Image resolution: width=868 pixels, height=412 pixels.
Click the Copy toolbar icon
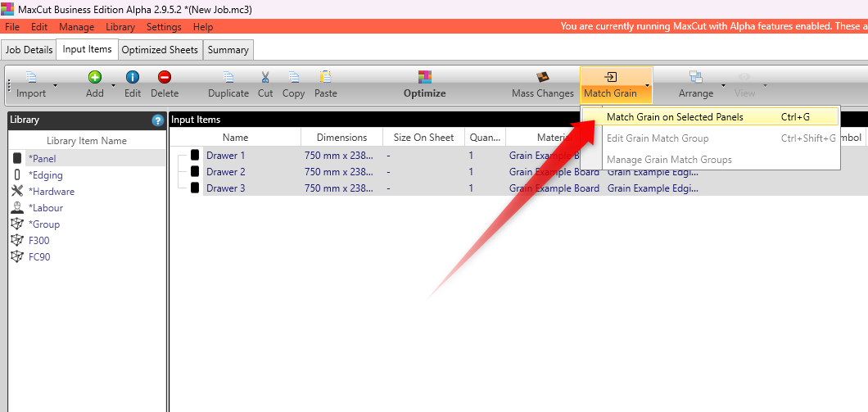(x=293, y=78)
